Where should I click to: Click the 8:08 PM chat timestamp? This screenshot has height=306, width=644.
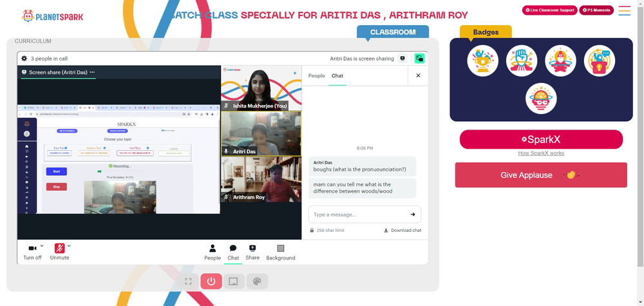pyautogui.click(x=365, y=148)
